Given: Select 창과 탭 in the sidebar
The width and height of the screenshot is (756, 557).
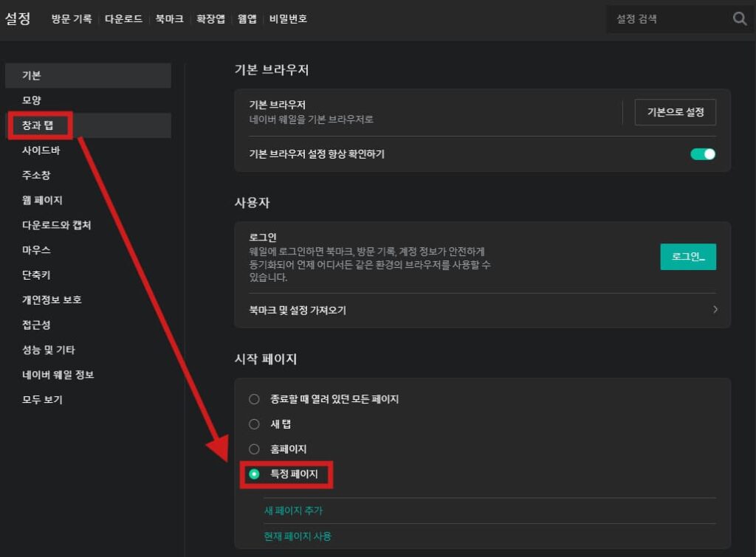Looking at the screenshot, I should pos(38,125).
